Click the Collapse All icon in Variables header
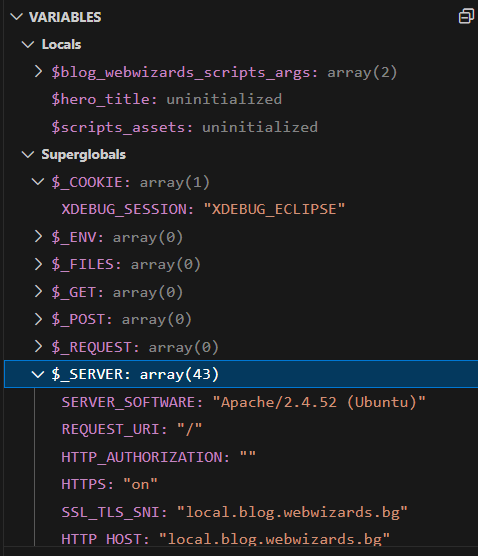 466,16
